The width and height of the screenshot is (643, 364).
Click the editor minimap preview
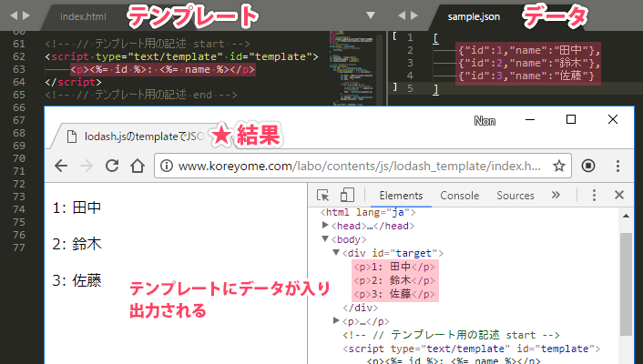352,67
